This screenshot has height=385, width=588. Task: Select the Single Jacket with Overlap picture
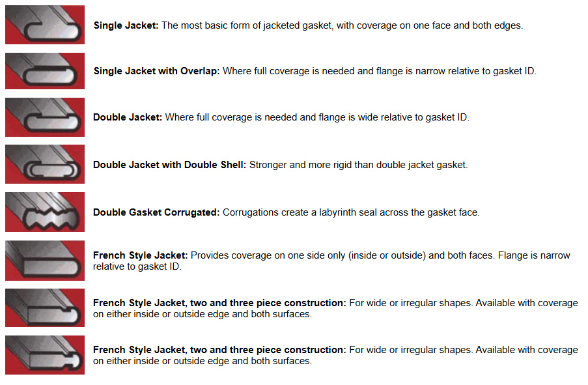coord(44,71)
